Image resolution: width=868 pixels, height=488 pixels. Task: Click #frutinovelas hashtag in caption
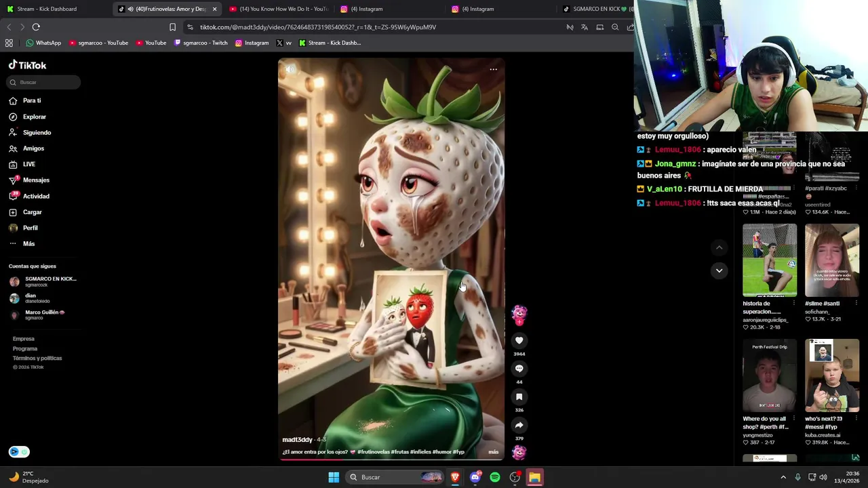point(372,452)
